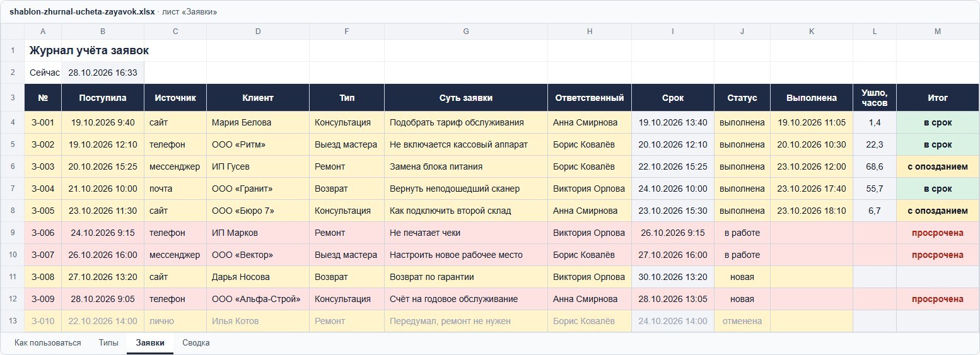This screenshot has width=980, height=355.
Task: Click the «Поступила» column header cell
Action: pos(103,98)
